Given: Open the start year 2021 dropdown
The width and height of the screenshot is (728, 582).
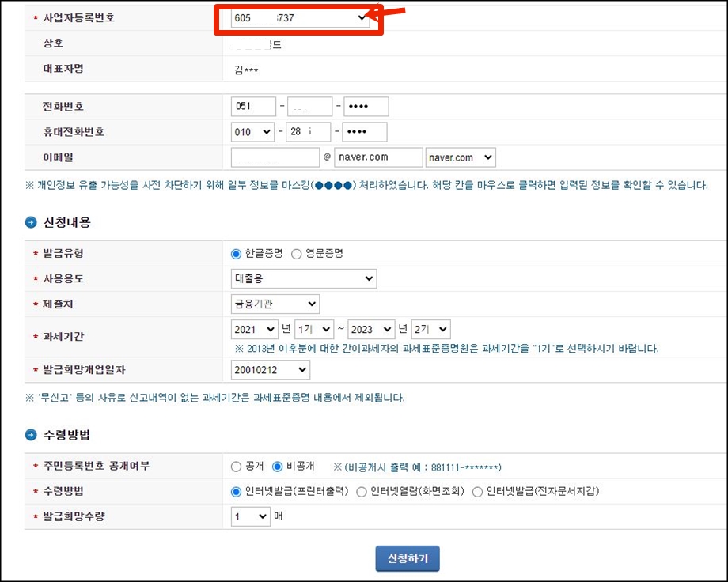Looking at the screenshot, I should click(x=254, y=329).
